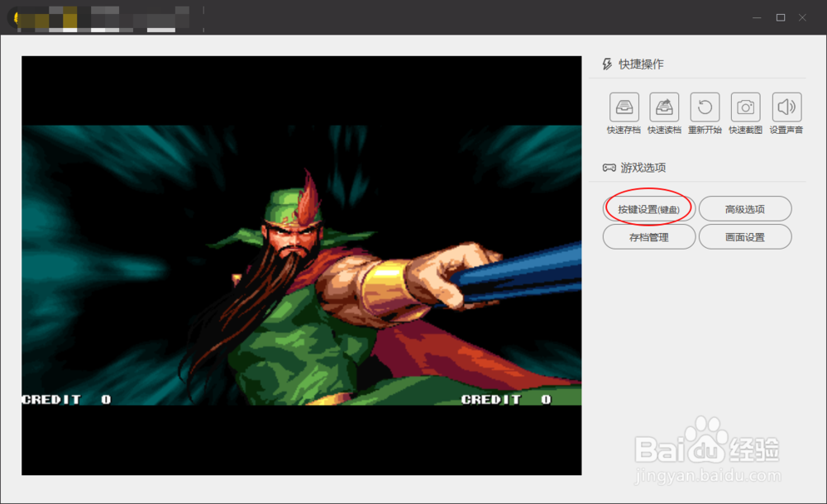The width and height of the screenshot is (827, 504).
Task: Click the quick load (快速读档) icon
Action: pyautogui.click(x=664, y=107)
